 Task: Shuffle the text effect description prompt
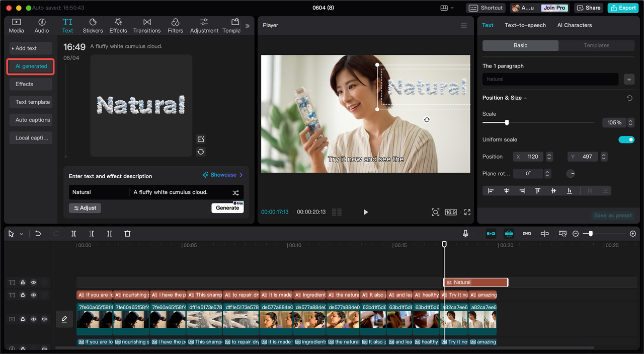click(235, 192)
